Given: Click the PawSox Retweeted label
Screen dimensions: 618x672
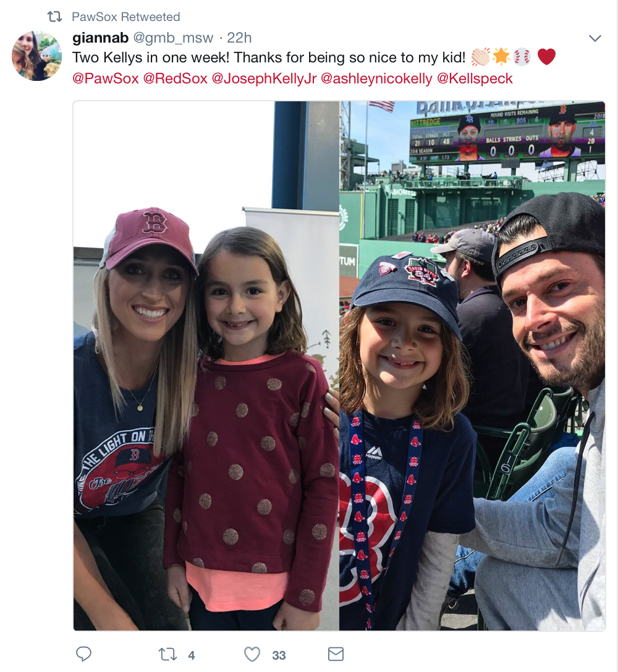Looking at the screenshot, I should (x=125, y=17).
